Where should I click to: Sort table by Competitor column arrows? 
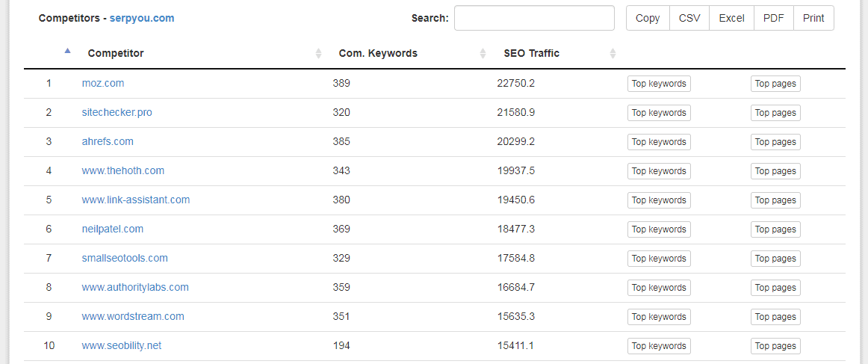click(318, 54)
